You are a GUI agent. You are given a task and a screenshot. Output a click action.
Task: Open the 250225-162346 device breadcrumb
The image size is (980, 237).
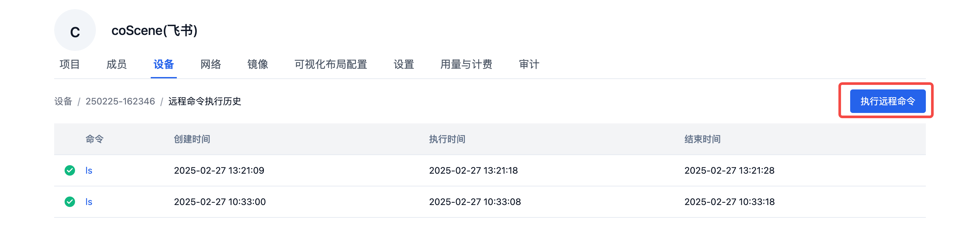coord(120,101)
